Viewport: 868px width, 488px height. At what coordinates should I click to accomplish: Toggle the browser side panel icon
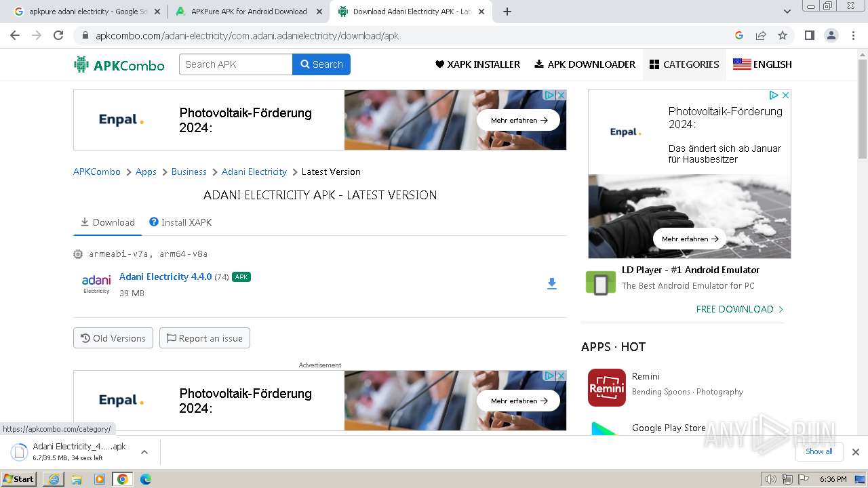pos(809,35)
